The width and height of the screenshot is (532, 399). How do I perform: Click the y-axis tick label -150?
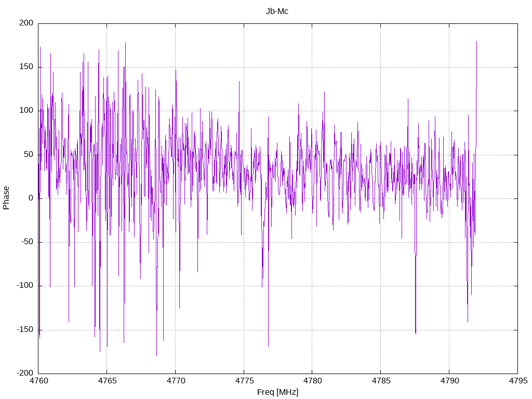tap(25, 329)
